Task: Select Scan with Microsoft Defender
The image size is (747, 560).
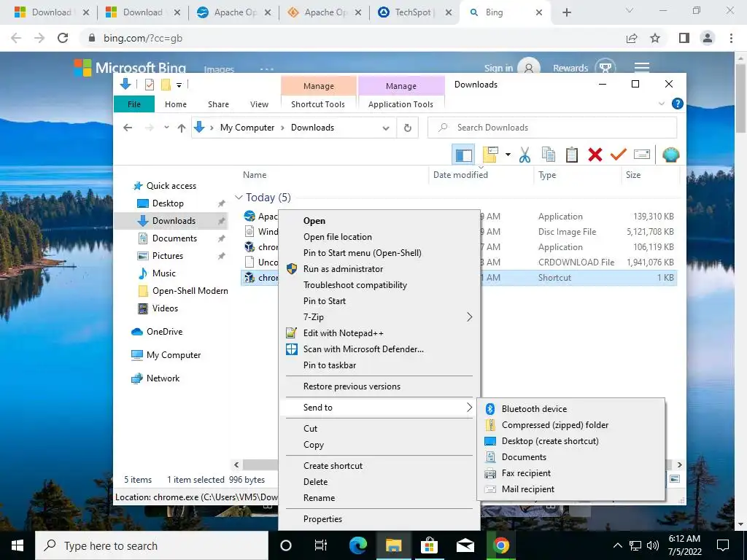Action: pyautogui.click(x=363, y=349)
